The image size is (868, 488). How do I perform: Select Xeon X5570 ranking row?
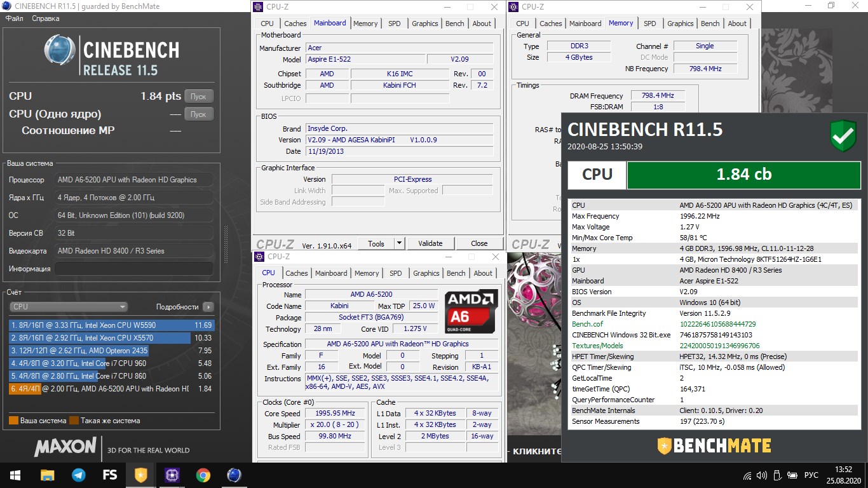tap(111, 338)
